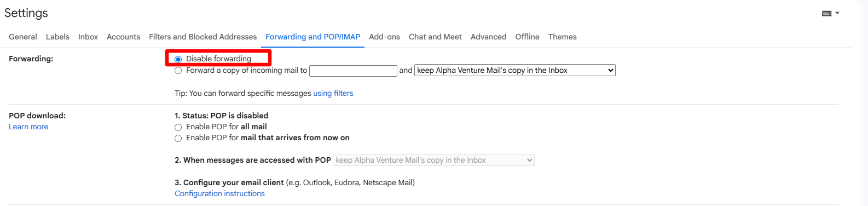Switch to the Labels tab
This screenshot has width=868, height=206.
click(57, 37)
